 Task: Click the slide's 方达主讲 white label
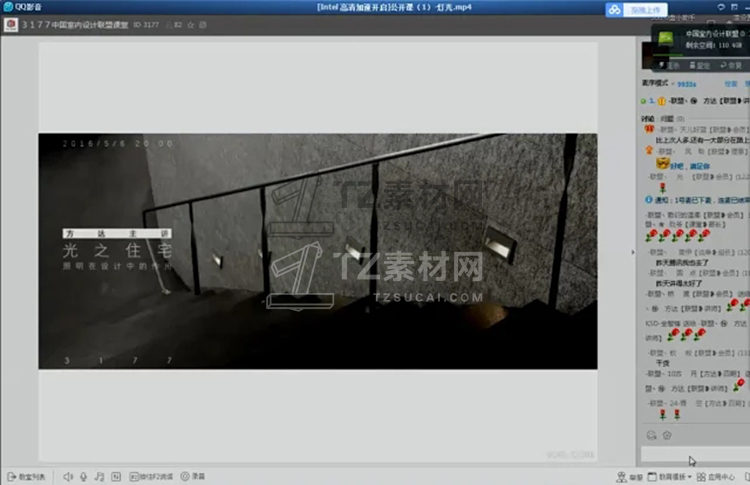click(x=117, y=233)
